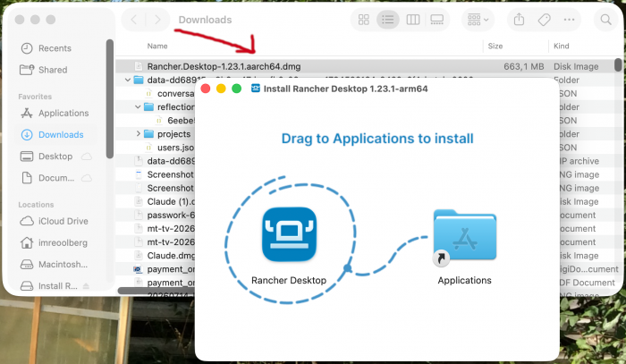Collapse the data-dd689 folder disclosure arrow
626x364 pixels.
pyautogui.click(x=128, y=80)
